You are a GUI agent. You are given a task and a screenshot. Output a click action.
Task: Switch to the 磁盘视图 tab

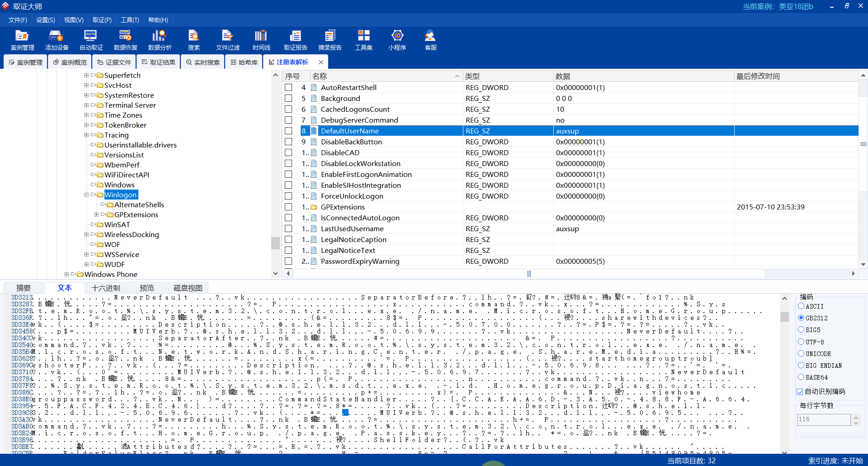pos(188,288)
